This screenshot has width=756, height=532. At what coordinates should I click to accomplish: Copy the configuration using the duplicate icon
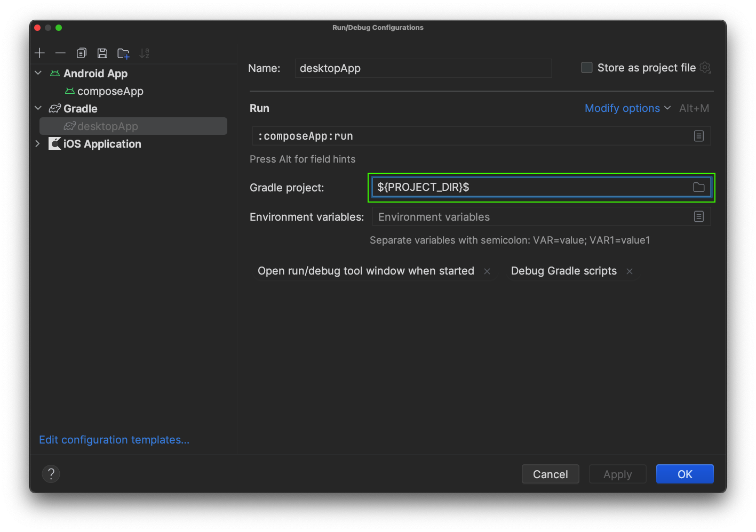click(x=81, y=53)
